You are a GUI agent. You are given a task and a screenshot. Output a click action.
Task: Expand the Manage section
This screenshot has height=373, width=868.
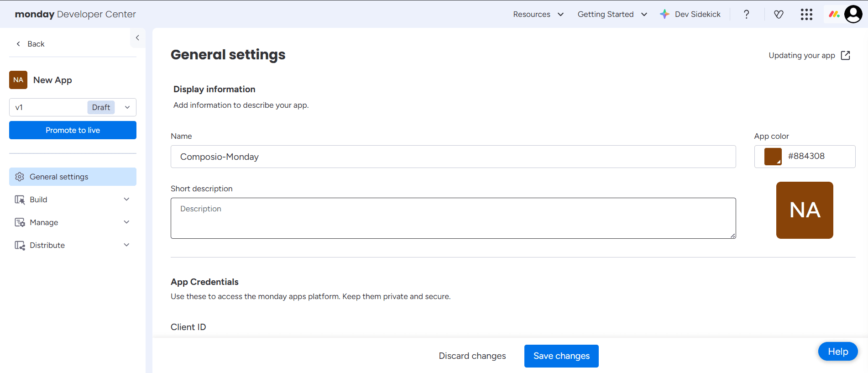pos(73,222)
